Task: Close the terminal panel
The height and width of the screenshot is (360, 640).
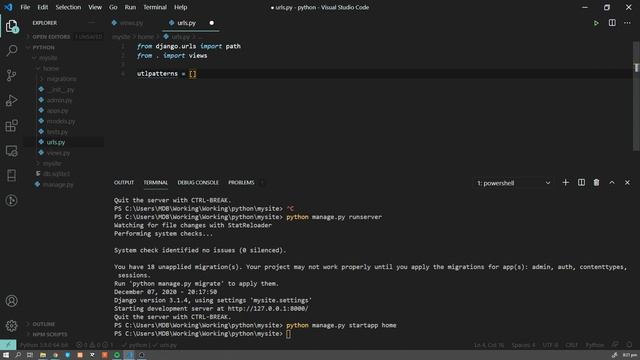Action: [627, 182]
